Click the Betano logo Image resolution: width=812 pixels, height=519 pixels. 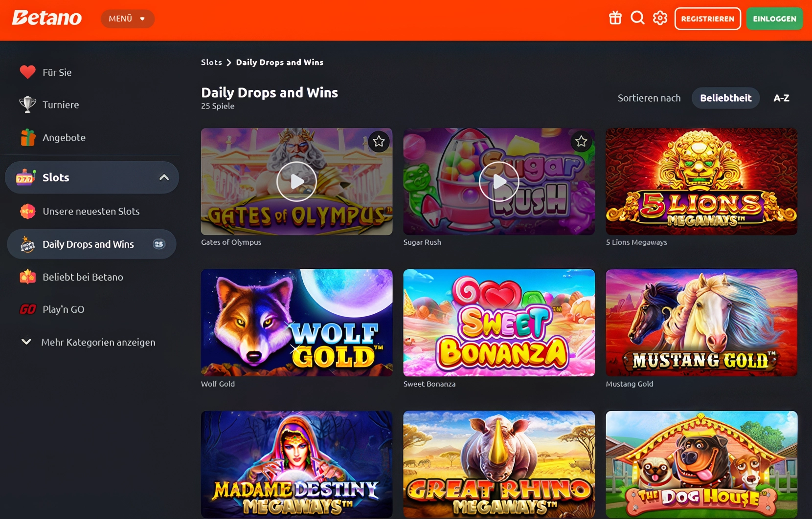point(47,19)
